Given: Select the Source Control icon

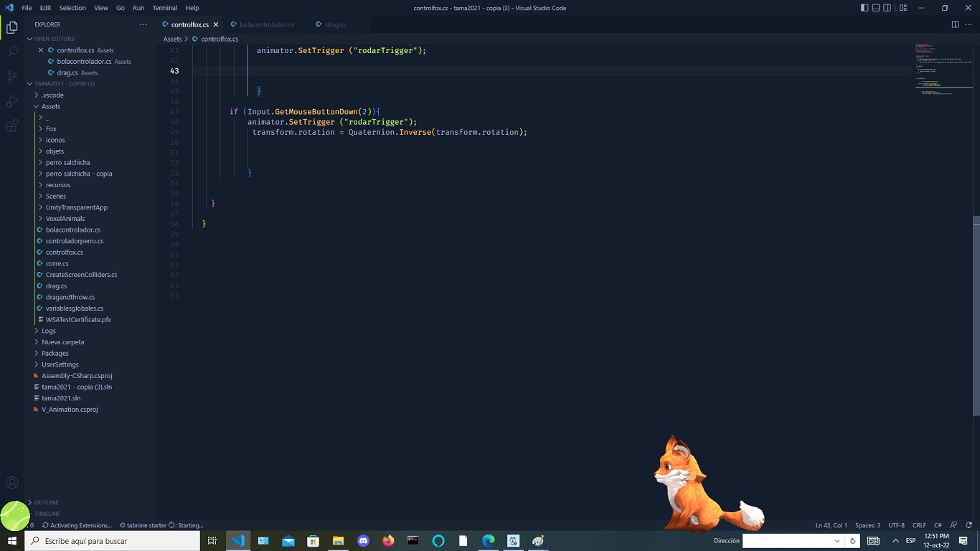Looking at the screenshot, I should click(x=11, y=76).
